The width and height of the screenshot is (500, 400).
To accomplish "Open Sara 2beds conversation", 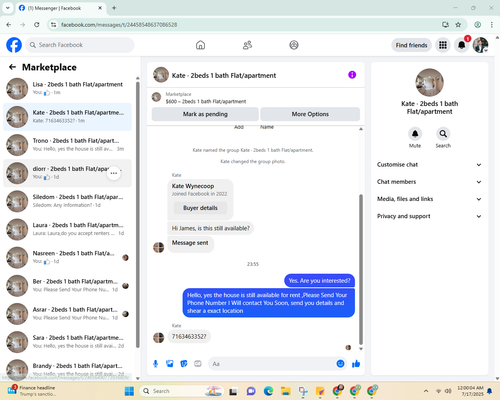I will tap(67, 342).
